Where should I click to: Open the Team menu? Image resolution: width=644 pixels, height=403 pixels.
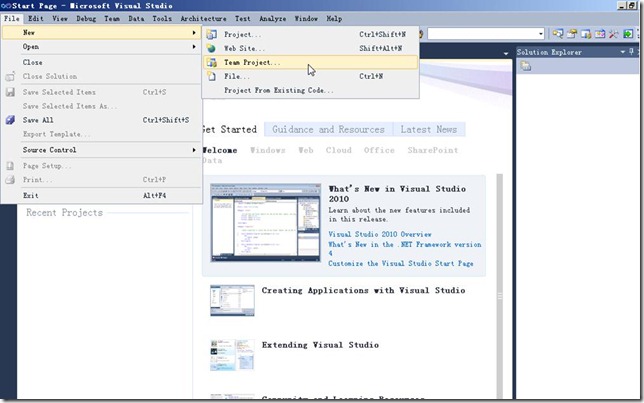click(112, 18)
